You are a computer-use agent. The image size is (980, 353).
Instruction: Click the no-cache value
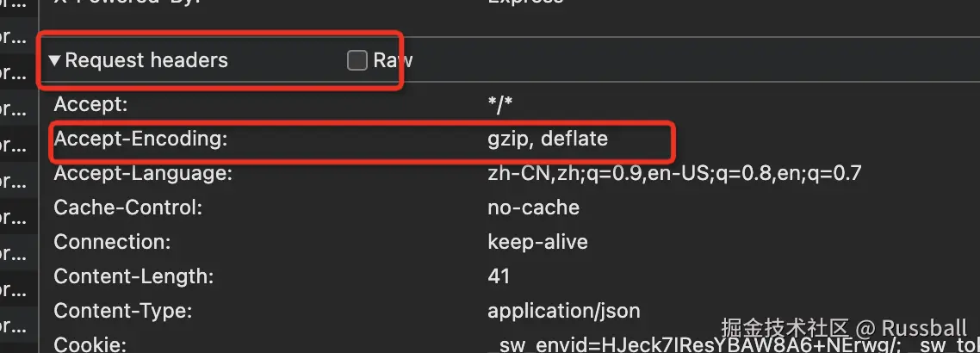point(533,207)
